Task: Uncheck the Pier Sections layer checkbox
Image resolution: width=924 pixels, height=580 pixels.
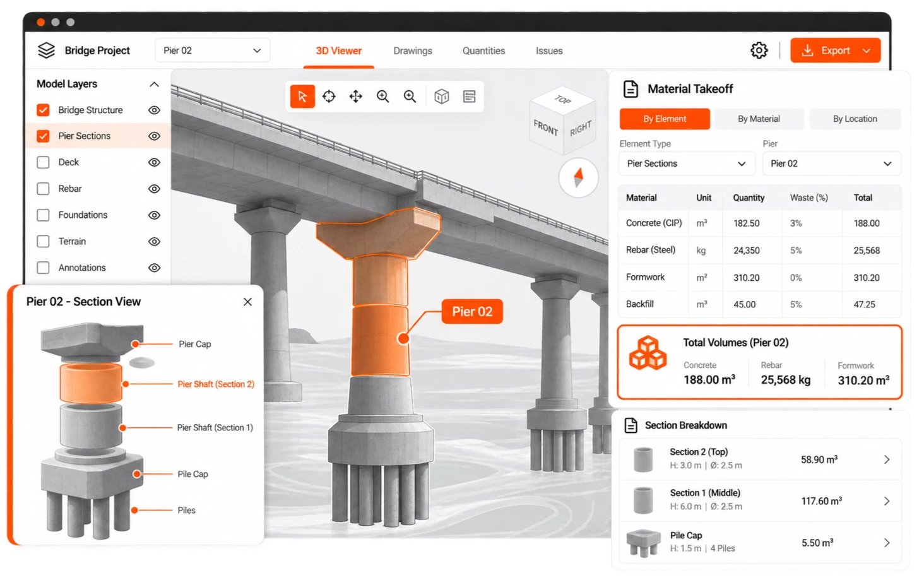Action: pos(43,136)
